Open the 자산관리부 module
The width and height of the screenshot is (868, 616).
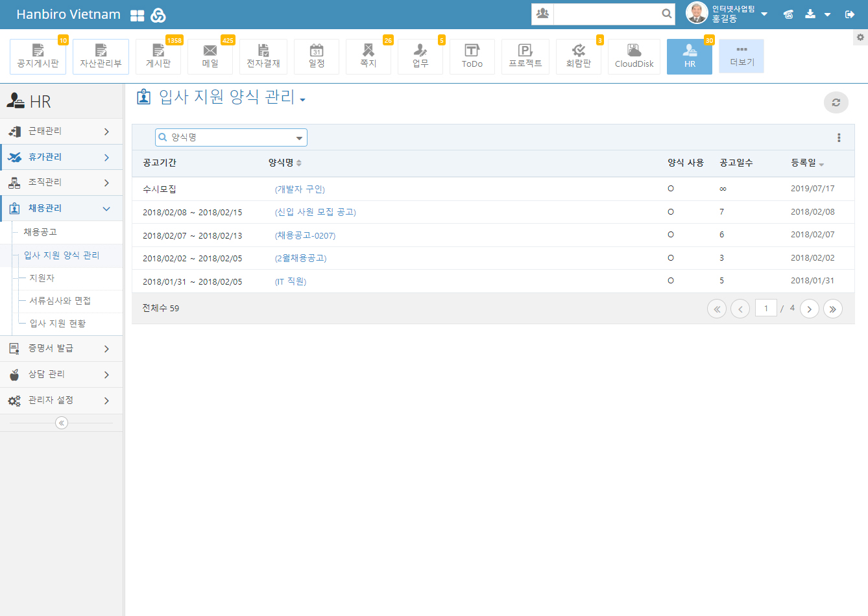coord(101,56)
